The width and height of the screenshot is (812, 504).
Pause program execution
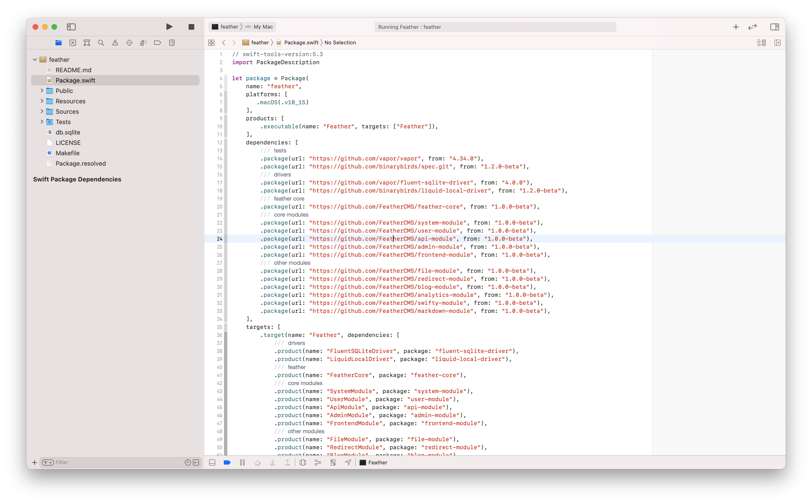[242, 463]
